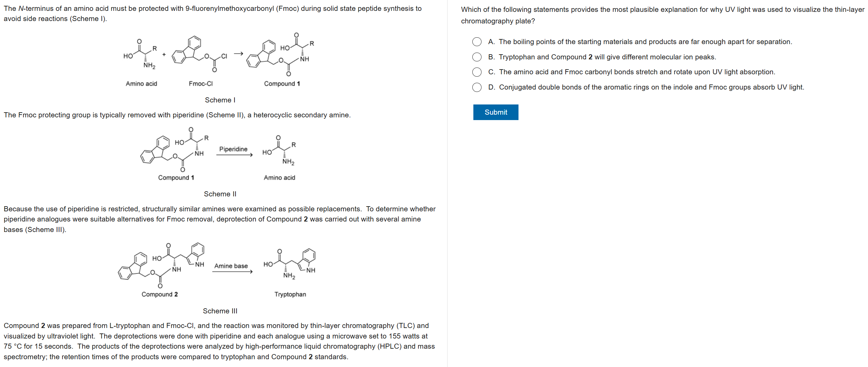The height and width of the screenshot is (367, 868).
Task: Click the Compound 2 structure in Scheme III
Action: [x=162, y=265]
